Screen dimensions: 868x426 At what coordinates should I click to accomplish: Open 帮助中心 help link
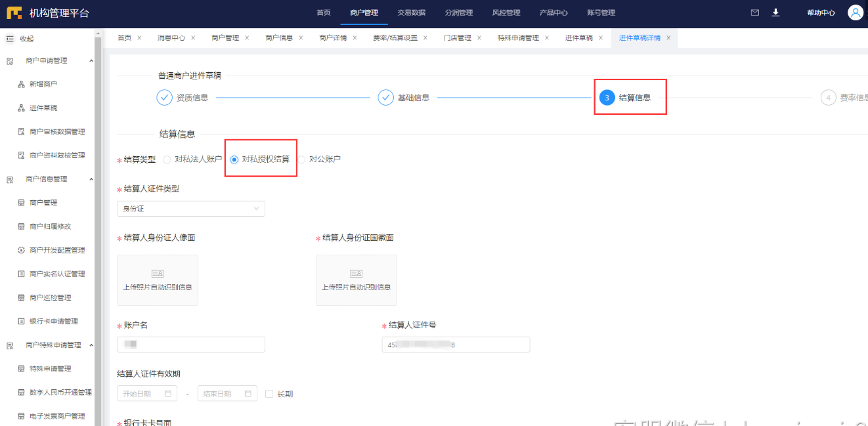click(821, 12)
